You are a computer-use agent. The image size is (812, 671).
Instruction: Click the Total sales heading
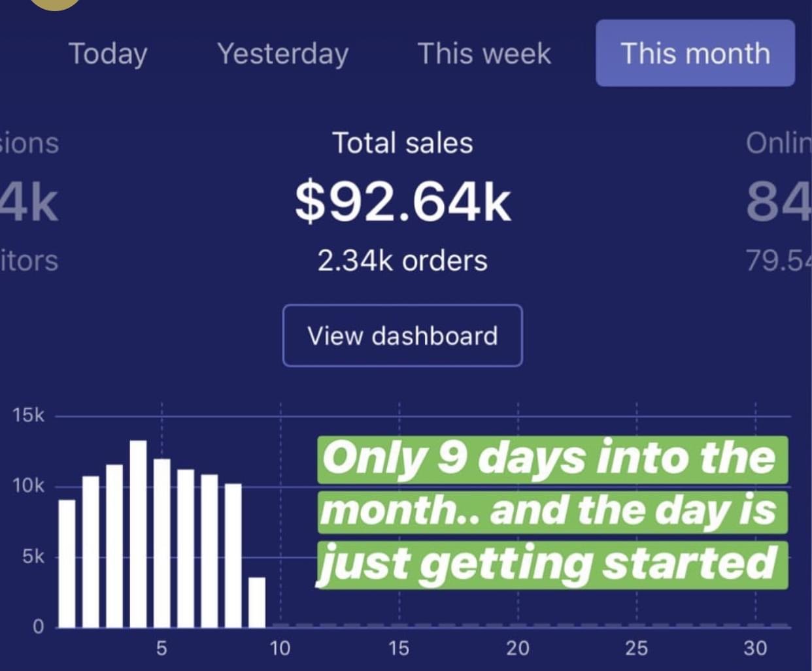(x=402, y=143)
